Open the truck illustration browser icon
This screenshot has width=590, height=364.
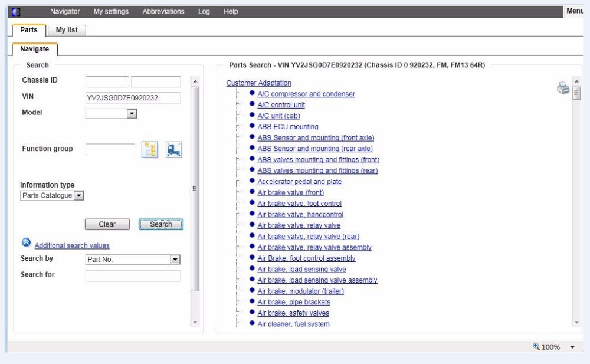pos(174,149)
